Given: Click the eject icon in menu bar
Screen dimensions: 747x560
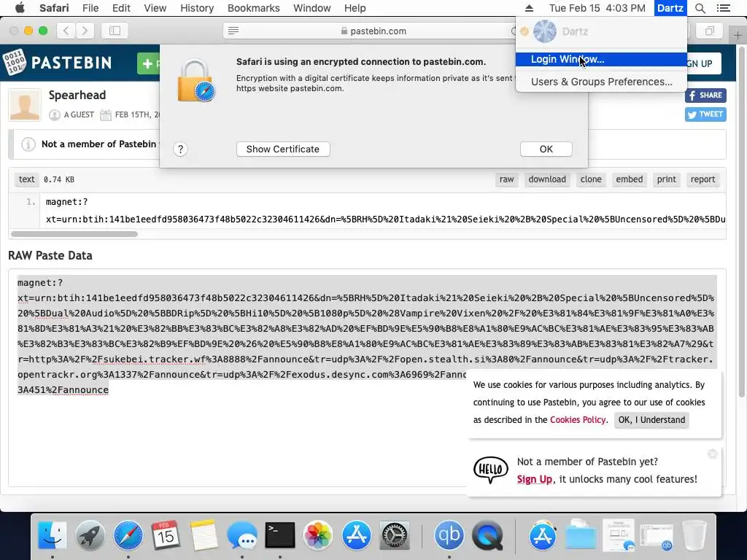Looking at the screenshot, I should coord(529,8).
